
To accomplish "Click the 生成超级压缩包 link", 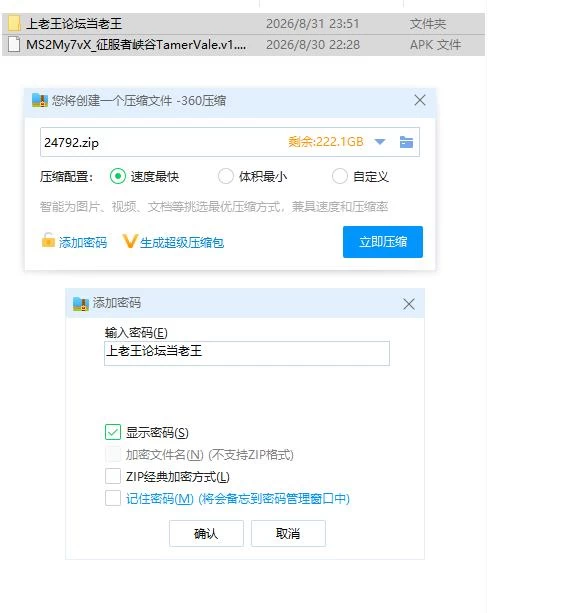I will pyautogui.click(x=182, y=242).
